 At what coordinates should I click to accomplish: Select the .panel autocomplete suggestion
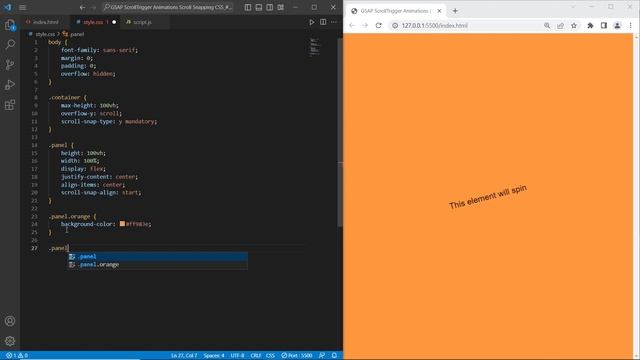(x=158, y=256)
